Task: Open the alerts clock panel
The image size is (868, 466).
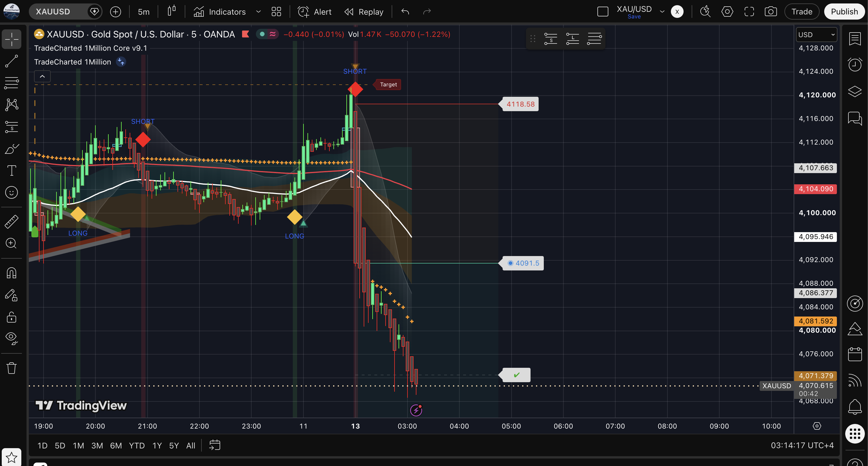Action: click(855, 64)
